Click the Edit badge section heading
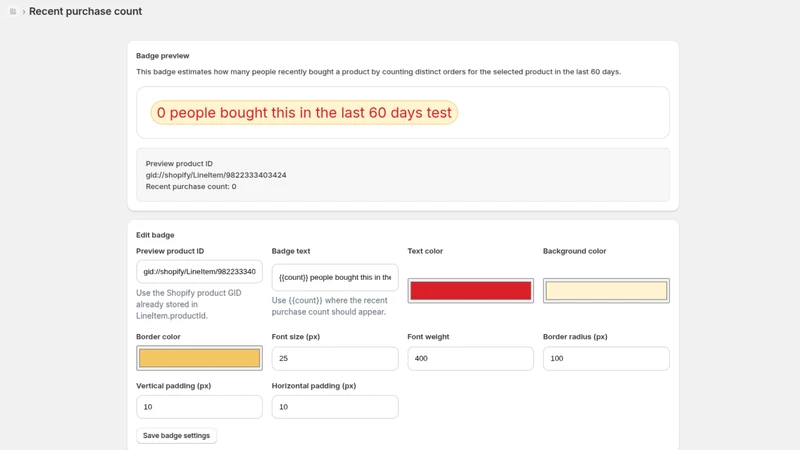The image size is (800, 450). coord(155,235)
